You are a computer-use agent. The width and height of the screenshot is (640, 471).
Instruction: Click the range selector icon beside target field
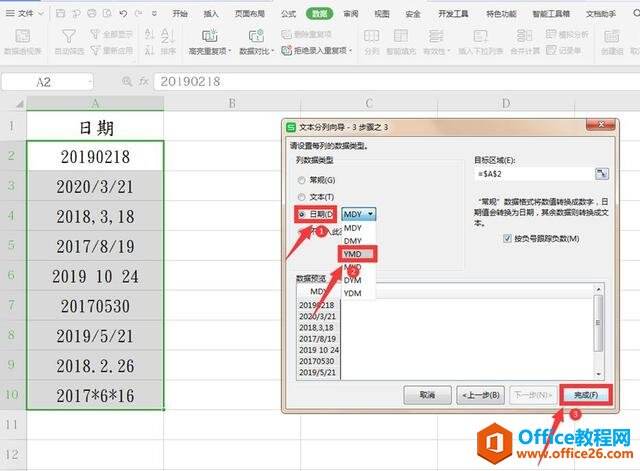point(602,173)
